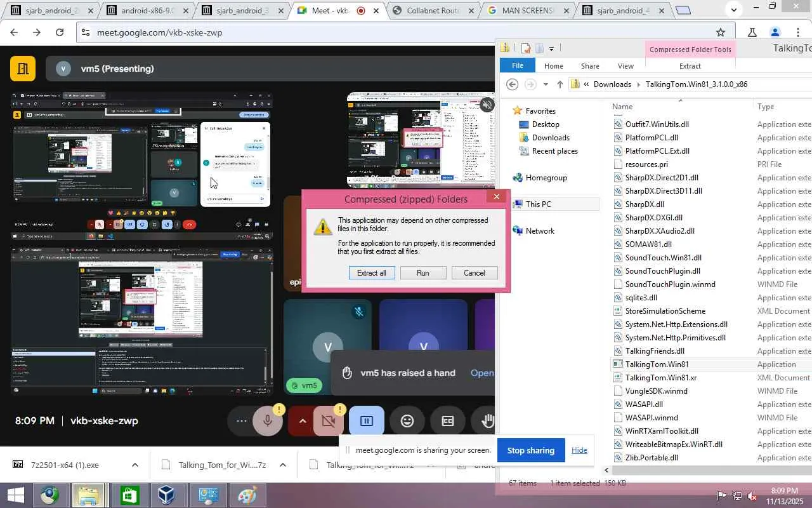Viewport: 812px width, 508px height.
Task: Open the hidden path chevron in Explorer address bar
Action: click(587, 84)
